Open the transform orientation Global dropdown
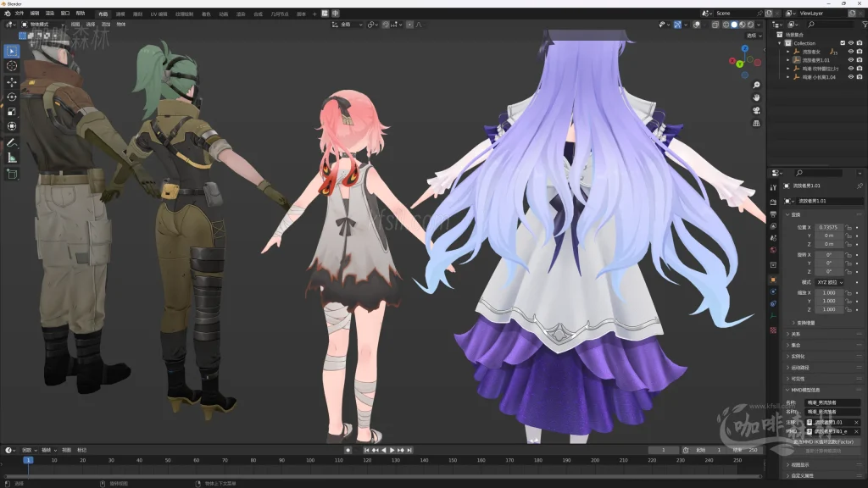 [x=348, y=25]
